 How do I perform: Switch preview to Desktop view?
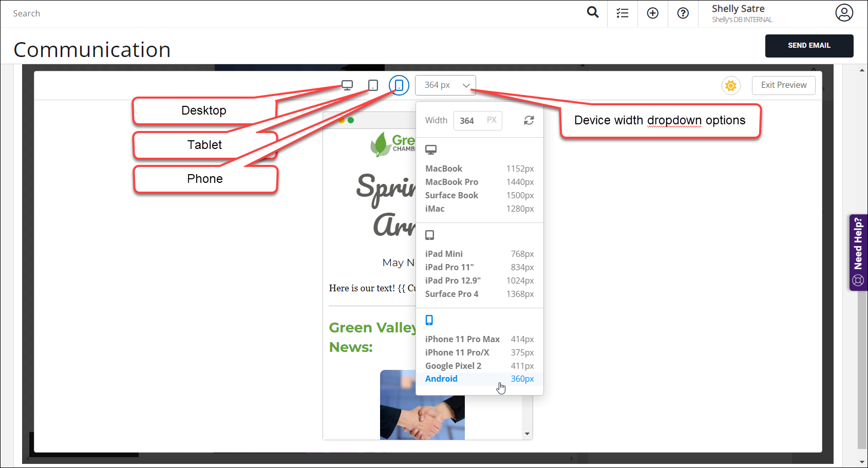coord(348,85)
